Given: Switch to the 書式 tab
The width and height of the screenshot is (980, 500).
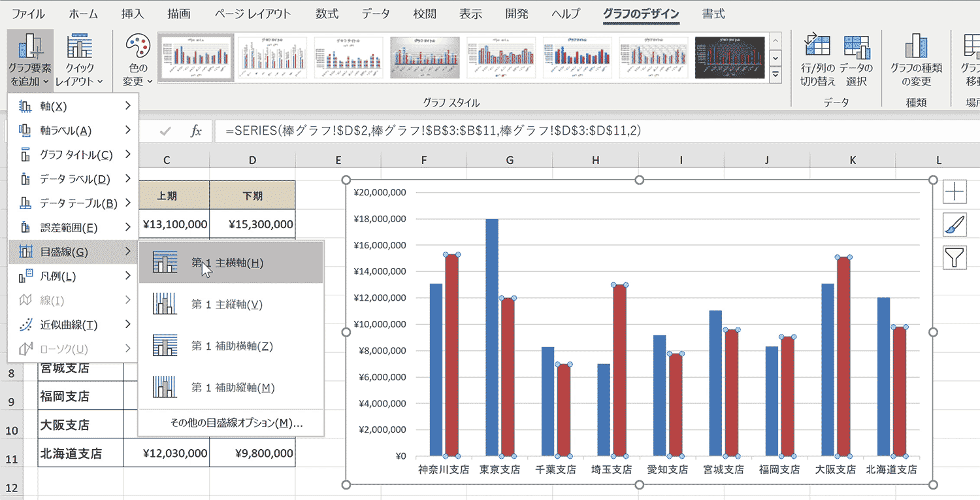Looking at the screenshot, I should pyautogui.click(x=713, y=14).
